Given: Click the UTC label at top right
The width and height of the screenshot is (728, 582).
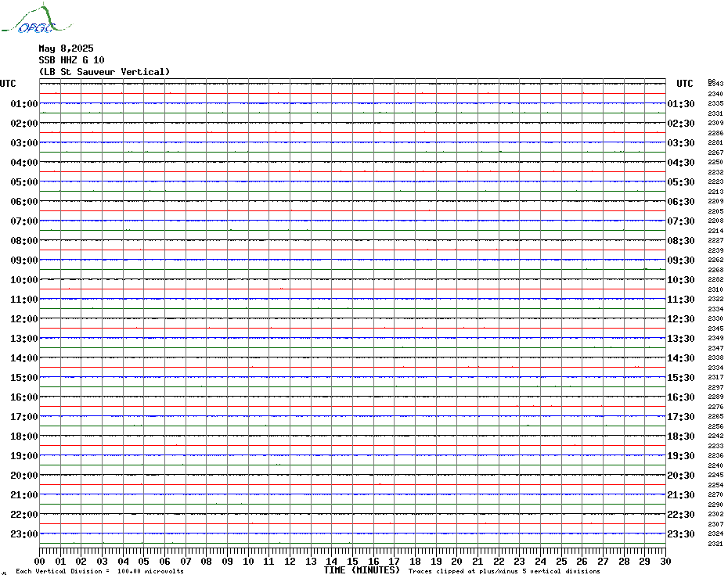Looking at the screenshot, I should (684, 84).
